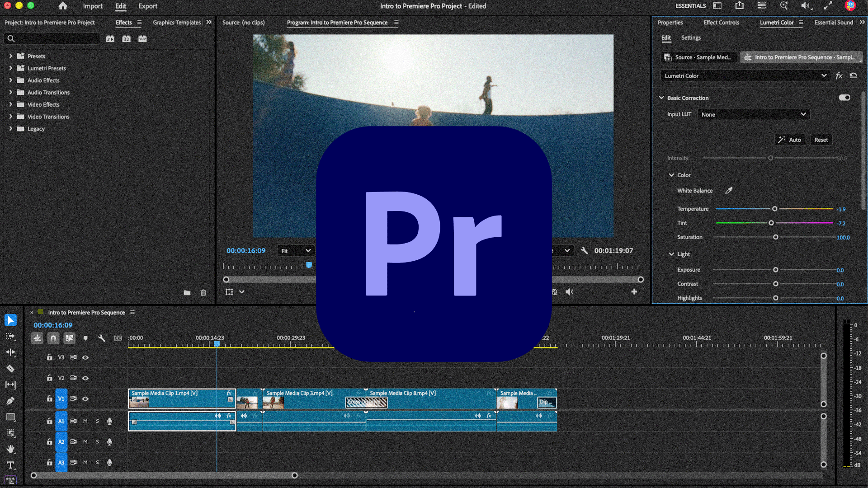
Task: Click the ESSENTIALS workspace label
Action: [690, 6]
